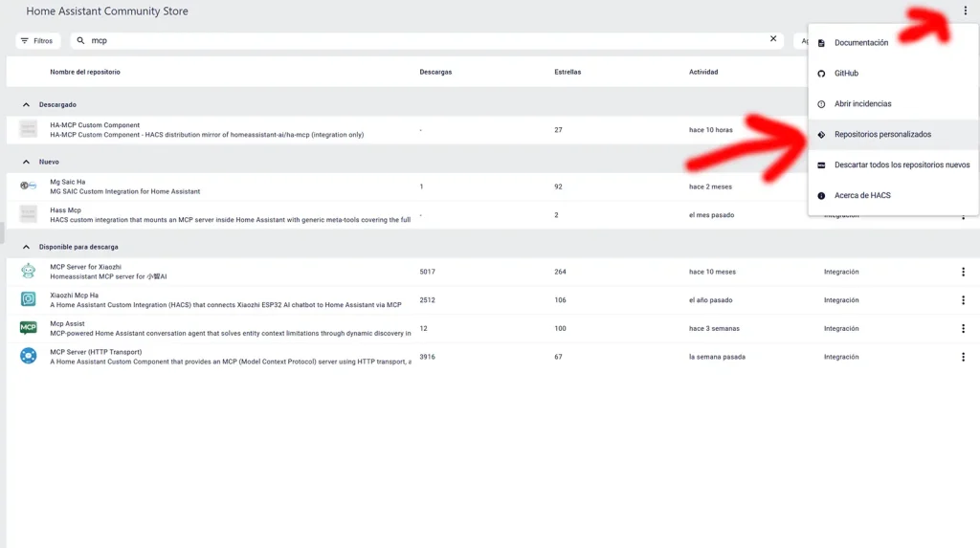This screenshot has width=980, height=548.
Task: Click 'hace 10 horas' activity cell
Action: coord(711,130)
